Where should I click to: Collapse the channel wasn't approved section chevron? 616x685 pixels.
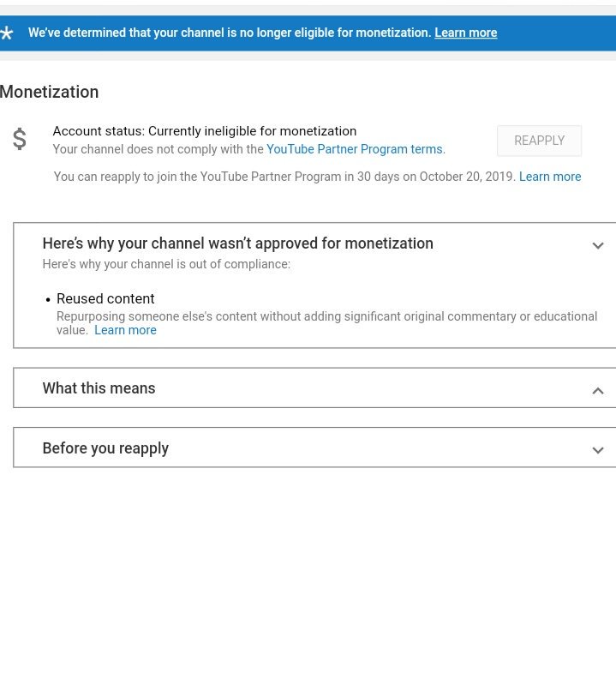(598, 245)
